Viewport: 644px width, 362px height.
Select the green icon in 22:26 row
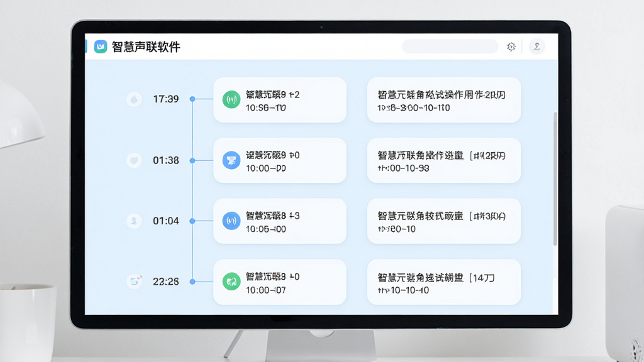click(x=231, y=282)
